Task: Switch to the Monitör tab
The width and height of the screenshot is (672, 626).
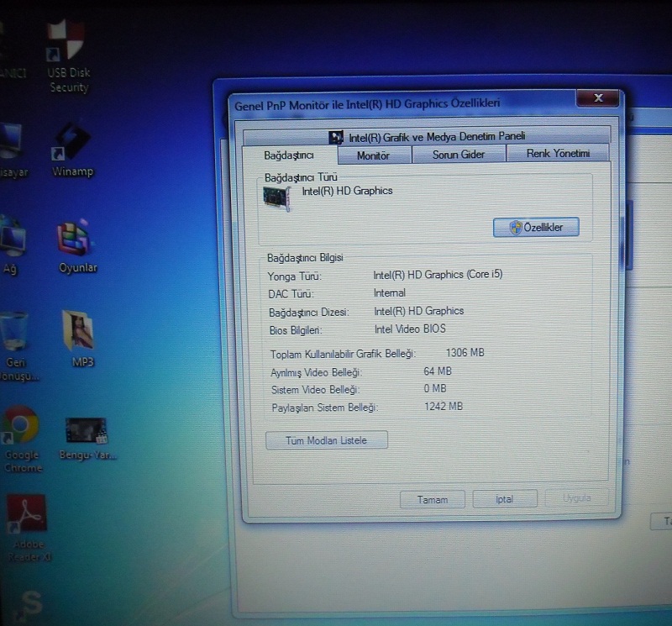Action: (374, 155)
